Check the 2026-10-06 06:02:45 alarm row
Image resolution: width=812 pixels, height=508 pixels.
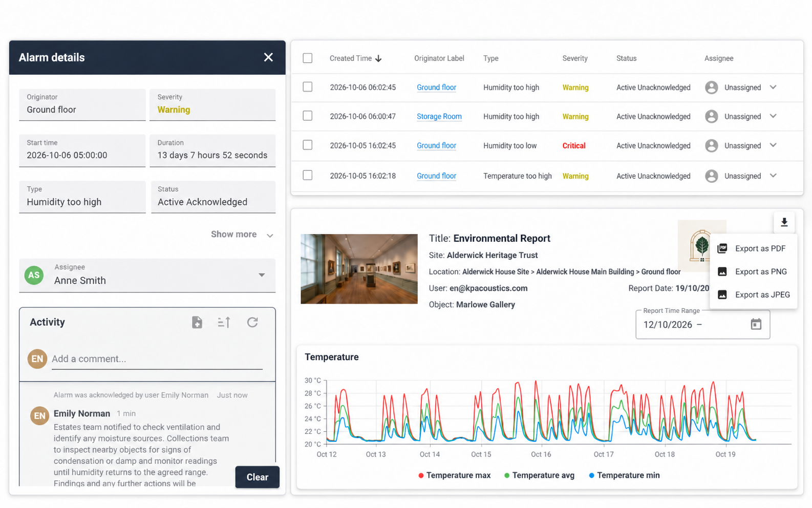(x=308, y=87)
